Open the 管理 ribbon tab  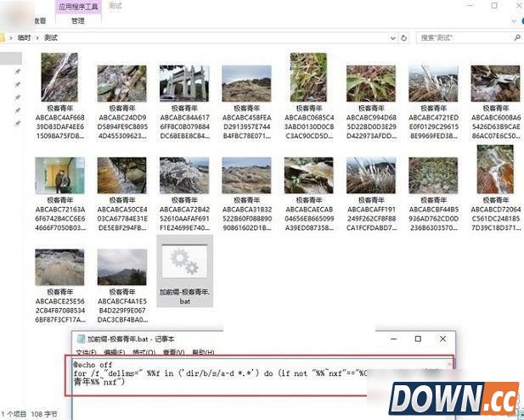(x=78, y=21)
